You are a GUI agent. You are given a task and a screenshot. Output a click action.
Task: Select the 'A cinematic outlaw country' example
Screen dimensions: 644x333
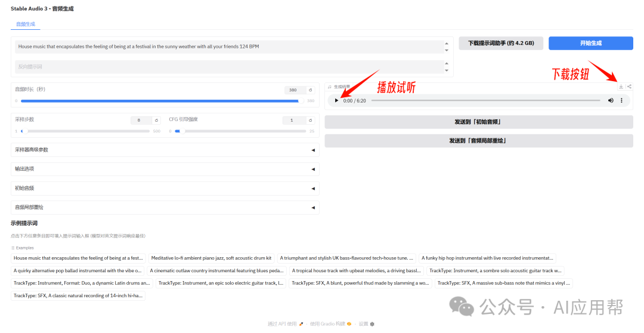(x=216, y=270)
